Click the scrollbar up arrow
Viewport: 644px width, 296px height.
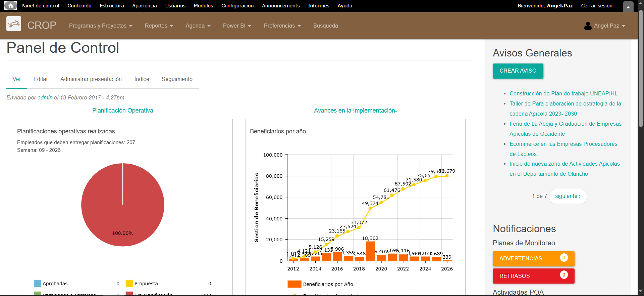(641, 3)
